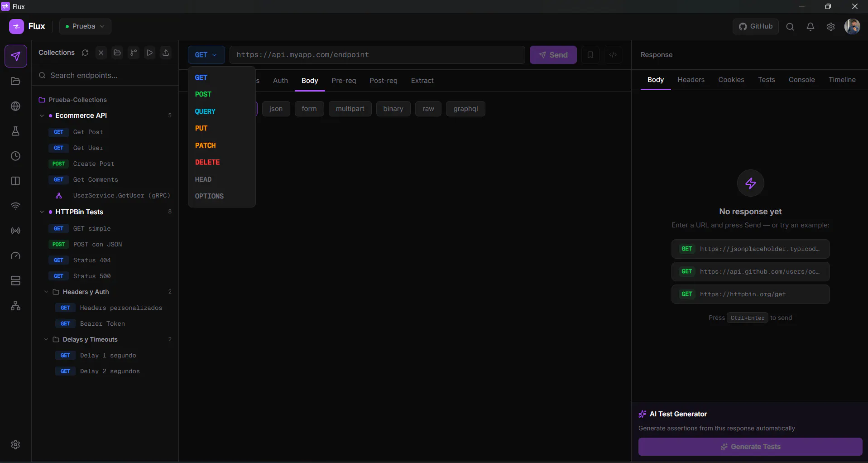Try the httpbin.org/get example request
Viewport: 868px width, 463px height.
(x=750, y=294)
